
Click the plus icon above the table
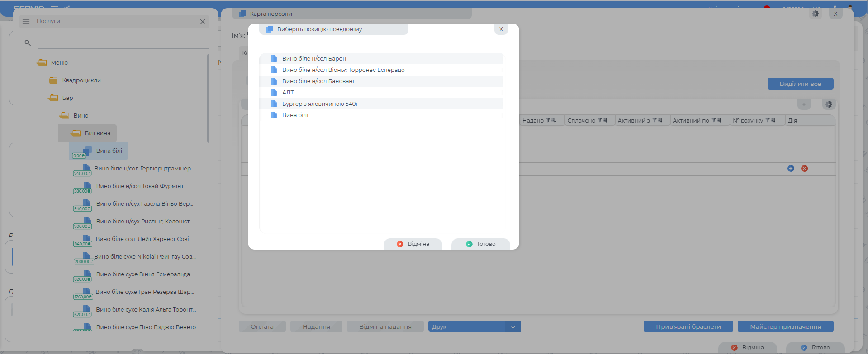[x=804, y=104]
